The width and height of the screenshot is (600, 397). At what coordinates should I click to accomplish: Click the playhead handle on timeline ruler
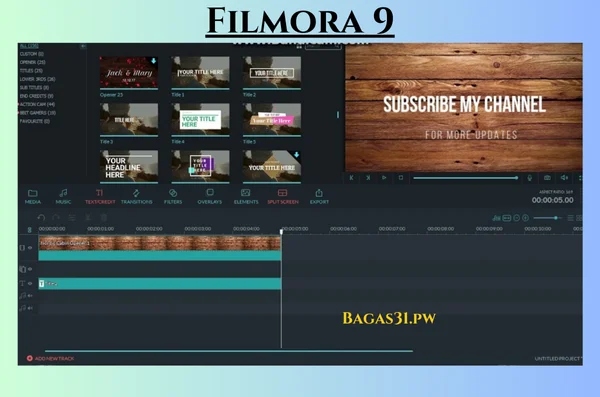281,231
